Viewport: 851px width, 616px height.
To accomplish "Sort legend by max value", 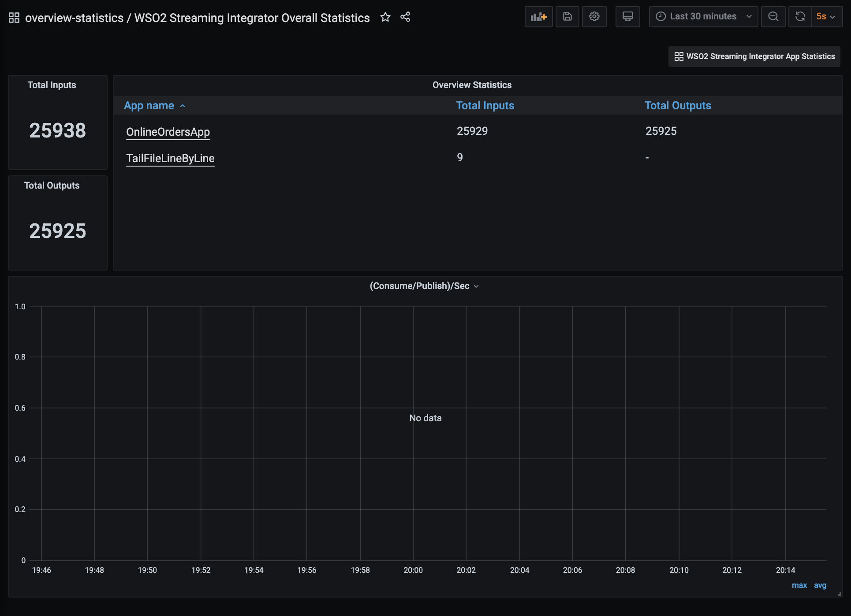I will pos(799,585).
